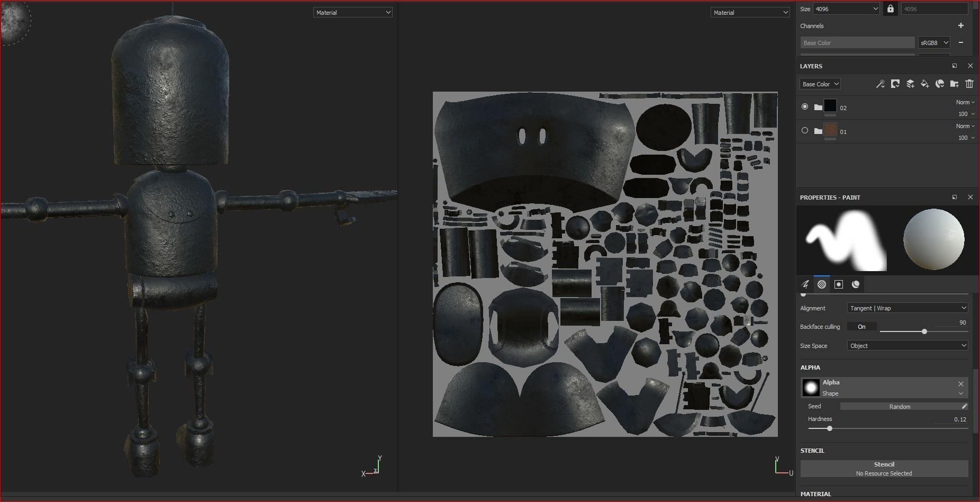This screenshot has height=502, width=980.
Task: Open the texture Size 4096 dropdown
Action: 846,8
